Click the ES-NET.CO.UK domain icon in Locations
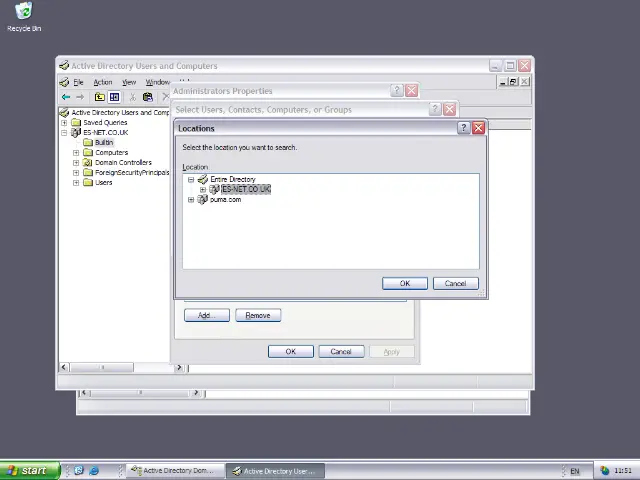Image resolution: width=640 pixels, height=480 pixels. coord(215,189)
